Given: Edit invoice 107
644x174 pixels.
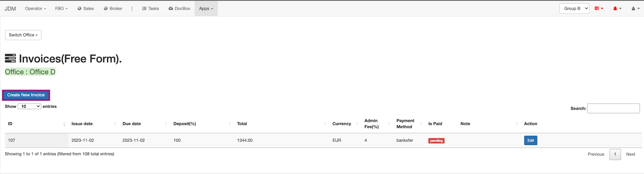Looking at the screenshot, I should click(530, 141).
